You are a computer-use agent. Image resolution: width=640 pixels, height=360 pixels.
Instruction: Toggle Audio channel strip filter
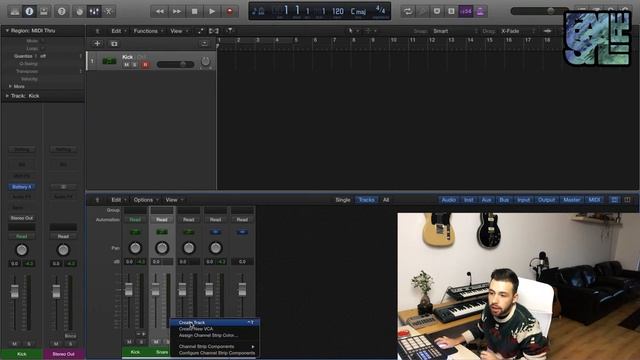(x=449, y=200)
